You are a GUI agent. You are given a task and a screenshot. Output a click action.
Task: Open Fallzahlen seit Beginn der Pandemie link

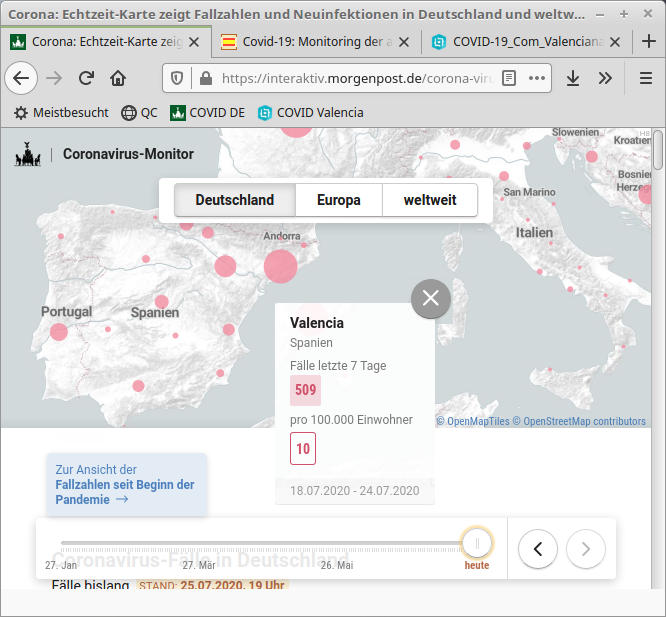coord(125,485)
